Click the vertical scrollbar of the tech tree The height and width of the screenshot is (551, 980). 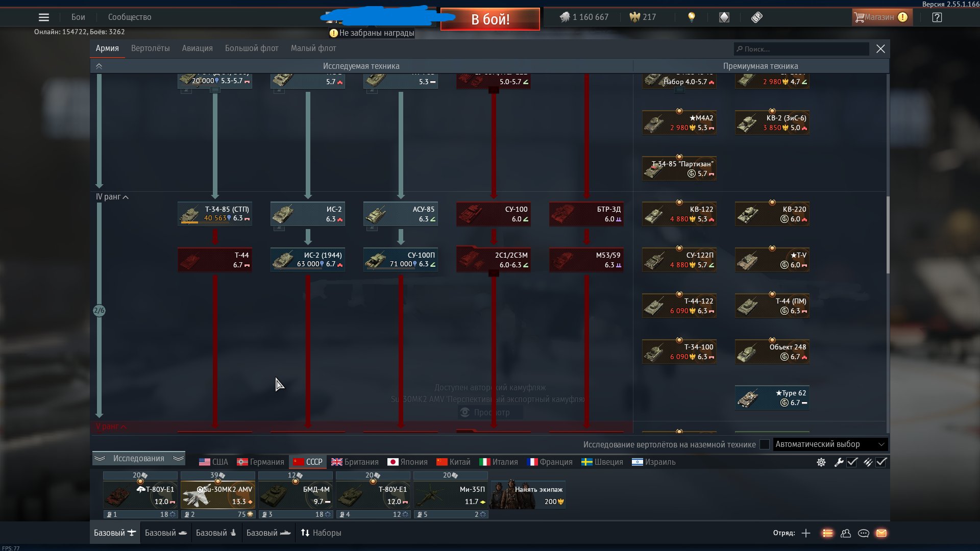(x=888, y=235)
